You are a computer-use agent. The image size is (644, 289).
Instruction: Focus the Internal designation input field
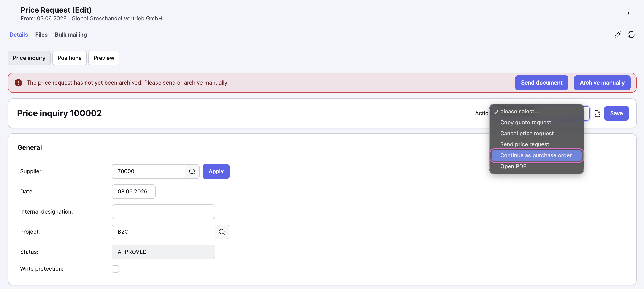coord(163,211)
